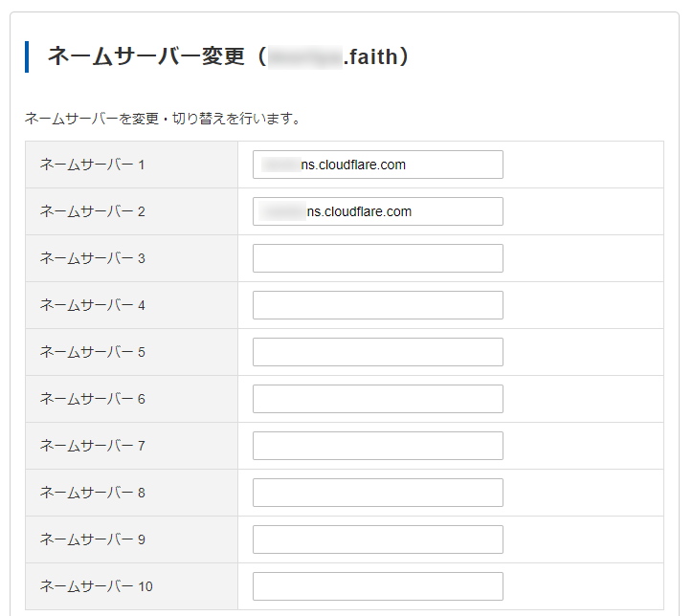Click the ネームサーバー 5 row label
The image size is (693, 616).
tap(92, 352)
